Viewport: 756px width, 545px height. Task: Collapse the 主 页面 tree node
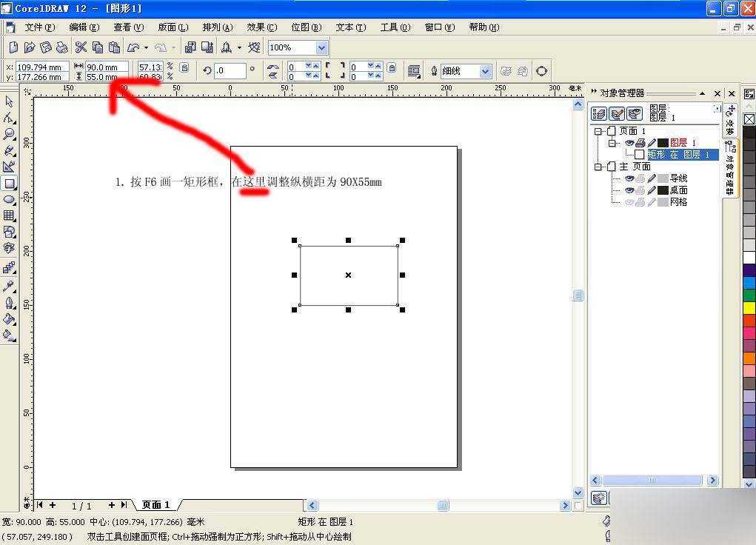tap(598, 167)
